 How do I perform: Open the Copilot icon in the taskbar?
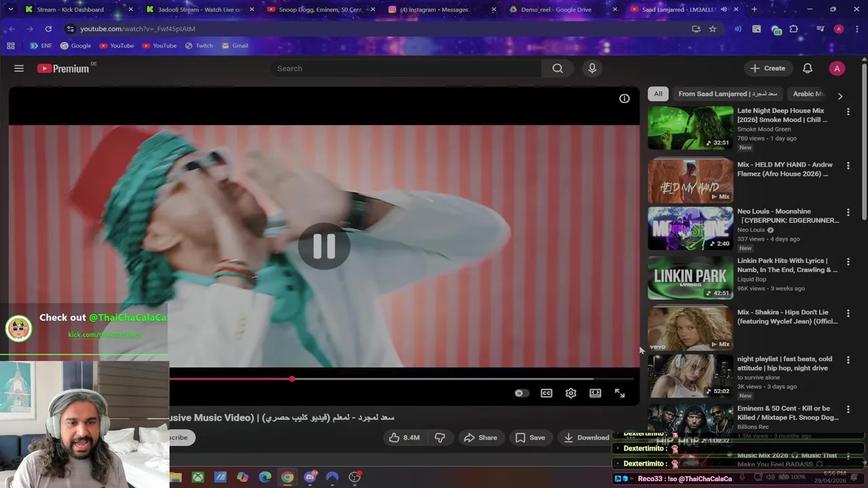242,477
